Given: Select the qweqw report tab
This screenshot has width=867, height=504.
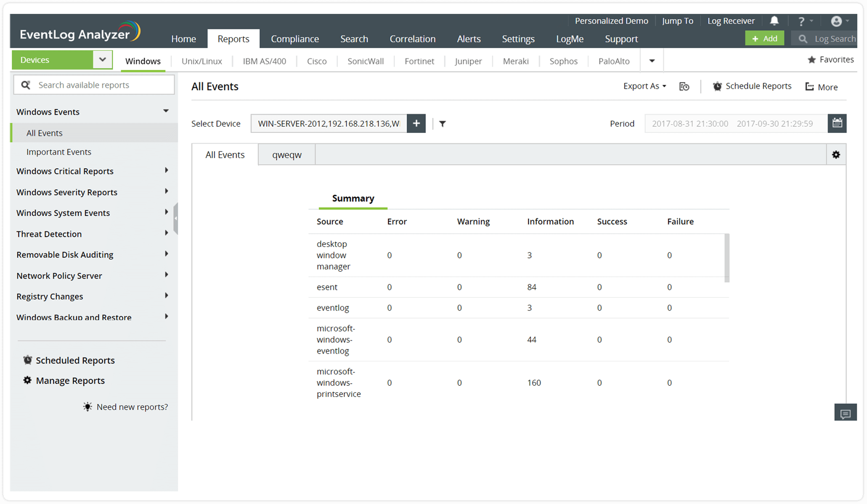Looking at the screenshot, I should point(286,155).
